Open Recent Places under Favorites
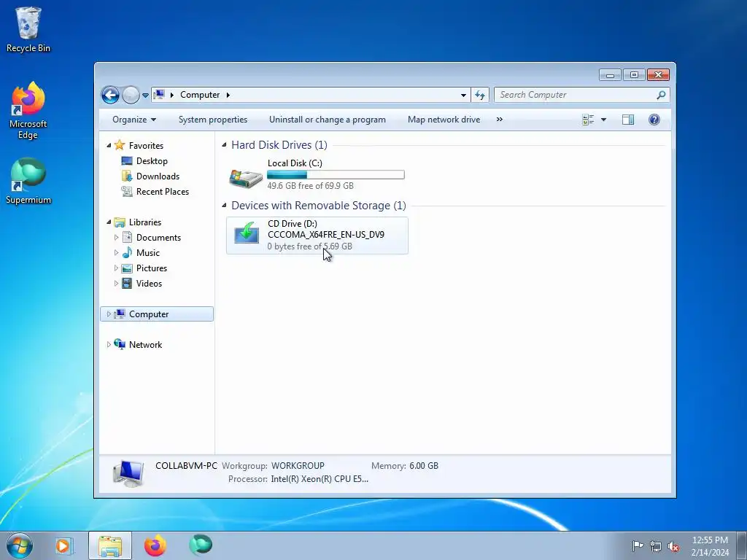 point(163,192)
